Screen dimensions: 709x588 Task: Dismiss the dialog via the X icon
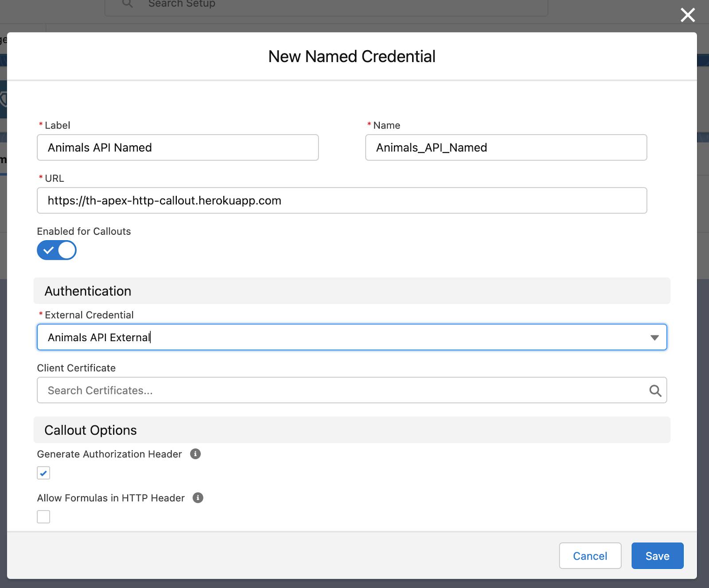tap(687, 15)
